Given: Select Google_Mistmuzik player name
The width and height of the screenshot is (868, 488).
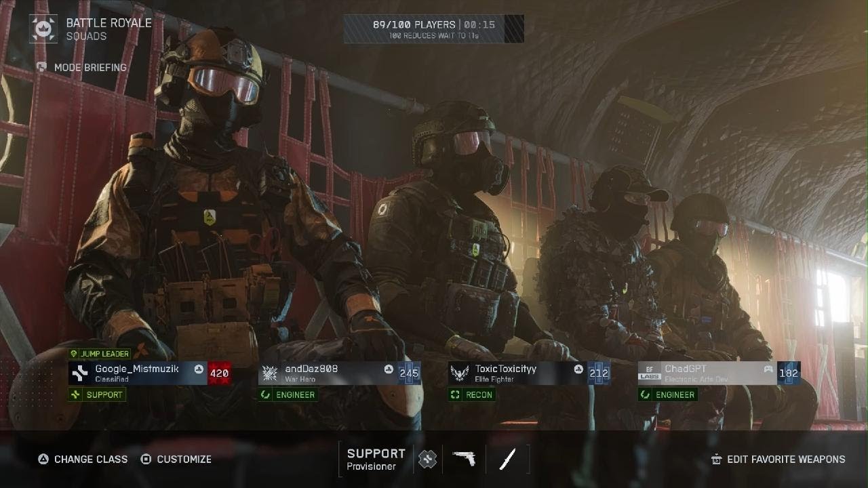Looking at the screenshot, I should pos(137,369).
